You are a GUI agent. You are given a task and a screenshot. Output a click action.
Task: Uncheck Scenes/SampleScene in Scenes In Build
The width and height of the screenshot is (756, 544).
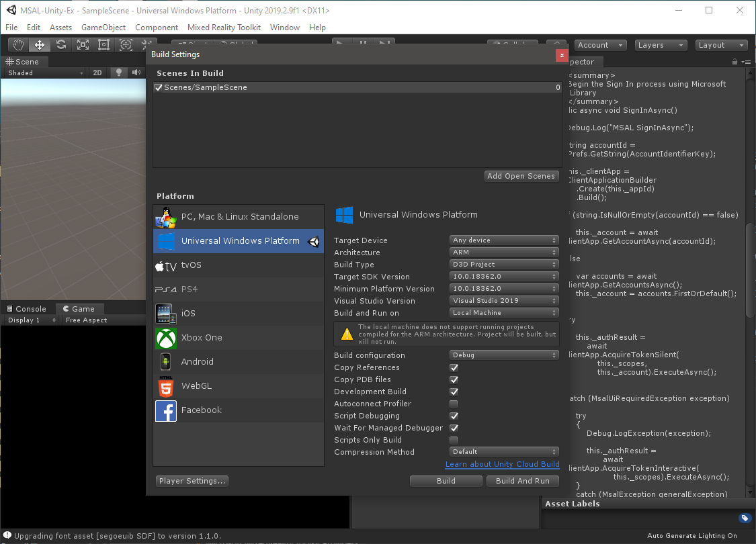[159, 87]
